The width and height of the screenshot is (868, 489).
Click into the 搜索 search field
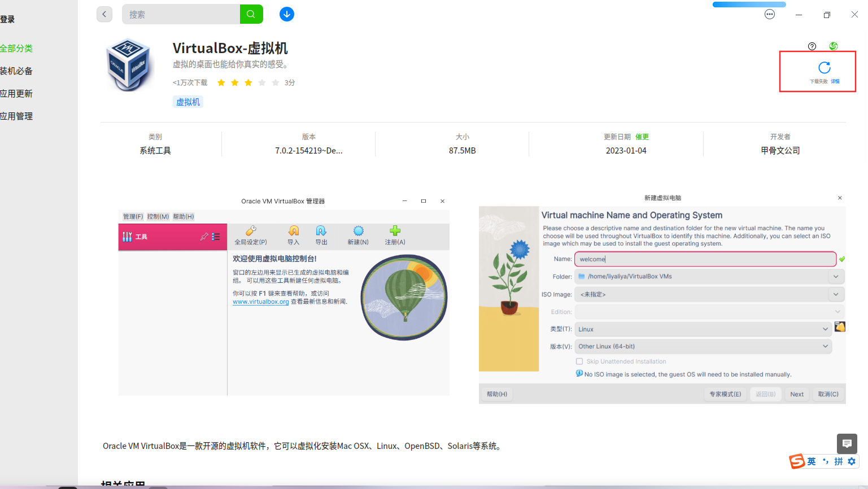pyautogui.click(x=181, y=14)
